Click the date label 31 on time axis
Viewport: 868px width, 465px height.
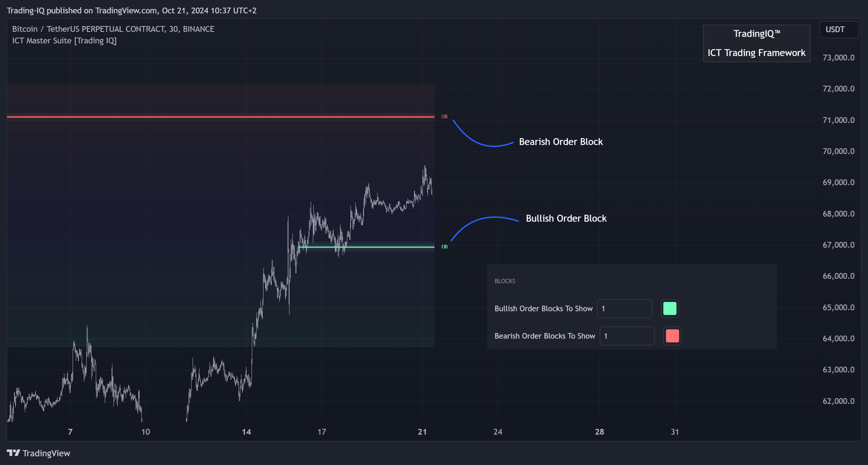tap(675, 432)
